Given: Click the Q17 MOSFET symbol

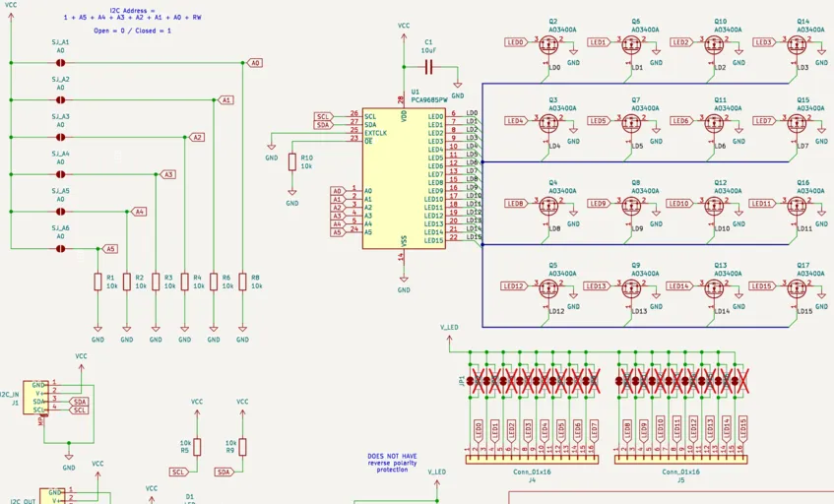Looking at the screenshot, I should [x=797, y=289].
